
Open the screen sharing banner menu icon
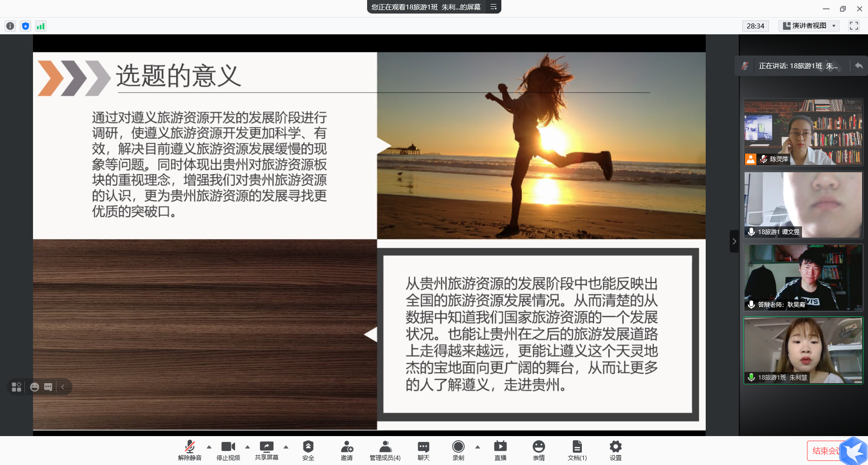pos(493,7)
